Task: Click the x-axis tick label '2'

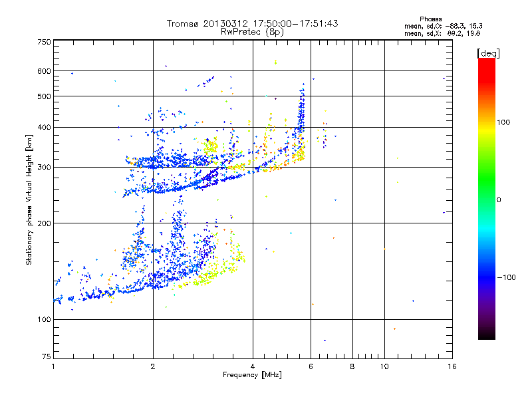Action: (153, 366)
